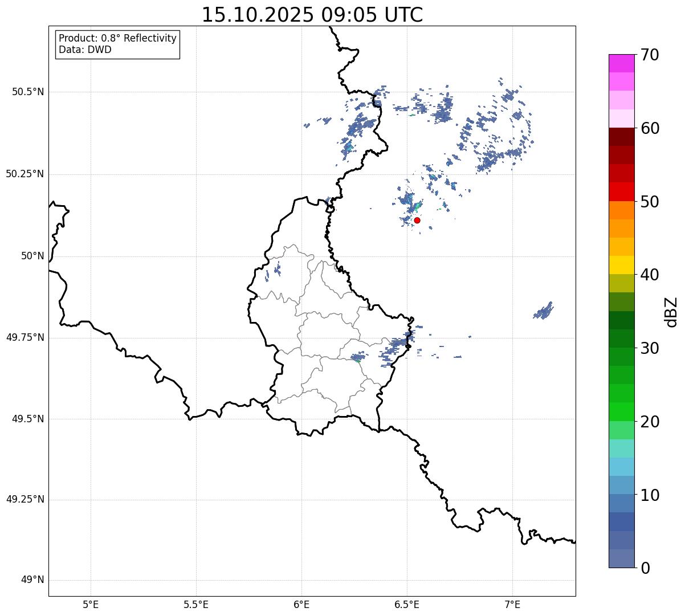The width and height of the screenshot is (685, 616).
Task: Click the colorbar tick label 0
Action: coord(645,568)
